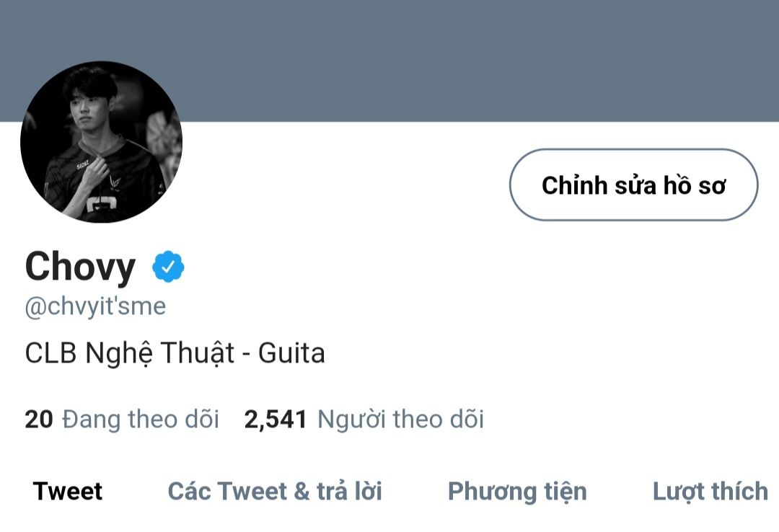This screenshot has width=779, height=532.
Task: Click the word Guita in the bio
Action: [291, 353]
